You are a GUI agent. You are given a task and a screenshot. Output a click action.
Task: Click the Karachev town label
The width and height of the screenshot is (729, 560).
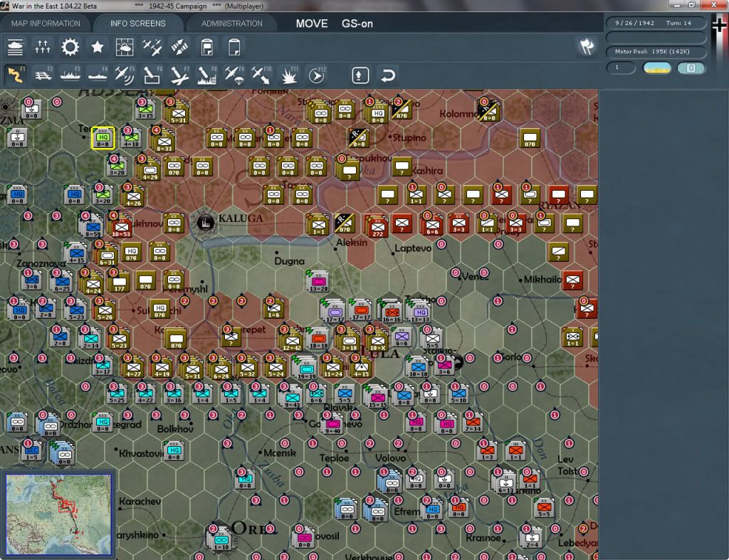coord(140,502)
